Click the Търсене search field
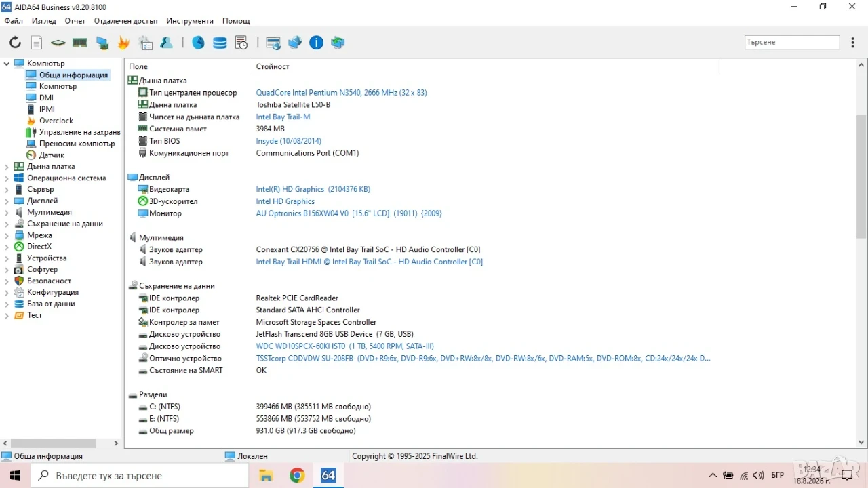868x488 pixels. [792, 42]
